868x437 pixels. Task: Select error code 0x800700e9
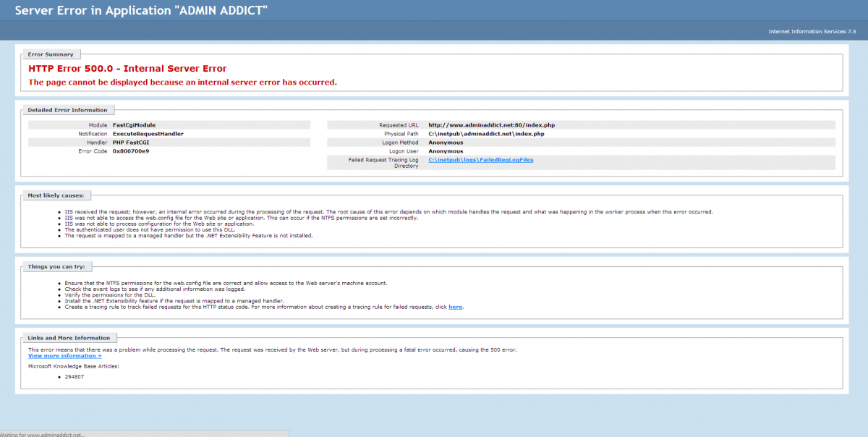pyautogui.click(x=131, y=150)
